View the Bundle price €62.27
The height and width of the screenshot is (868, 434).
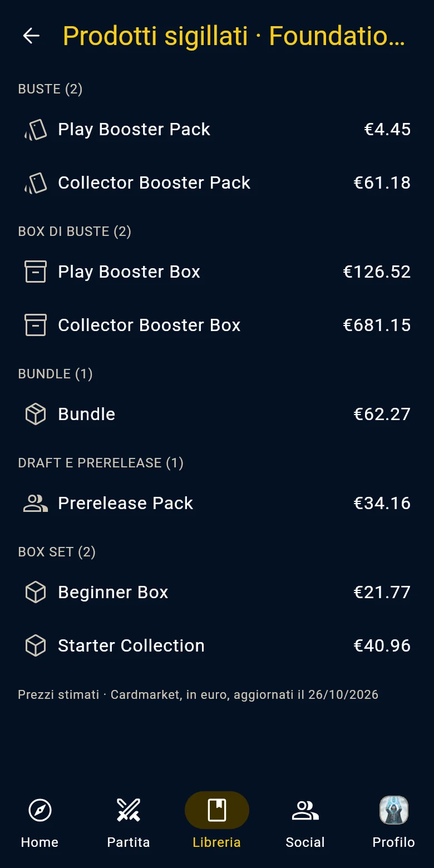pos(382,415)
